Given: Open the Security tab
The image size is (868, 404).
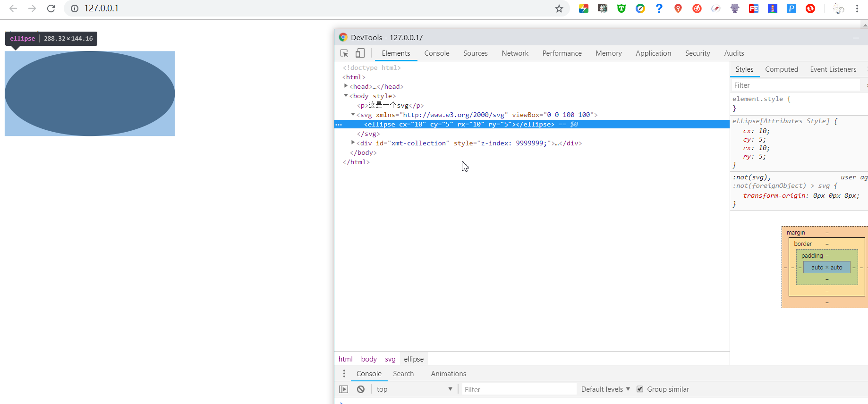Looking at the screenshot, I should click(x=698, y=53).
